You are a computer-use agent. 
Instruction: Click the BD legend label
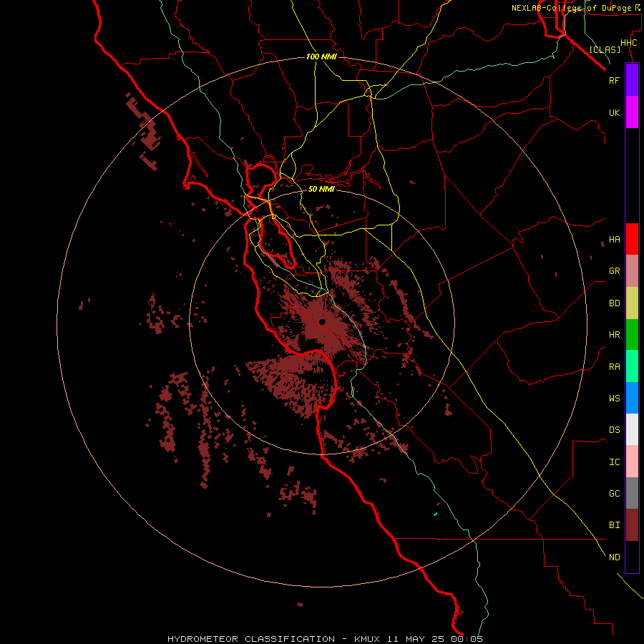(x=614, y=303)
